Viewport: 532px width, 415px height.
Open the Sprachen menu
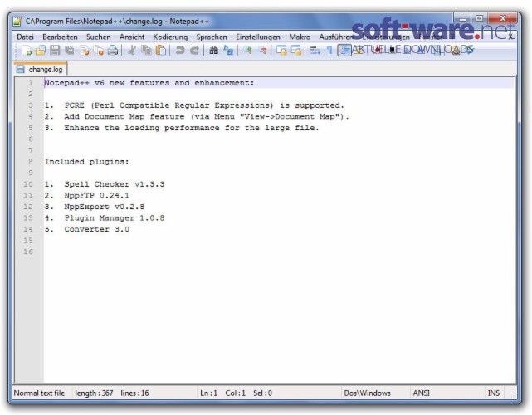click(212, 37)
